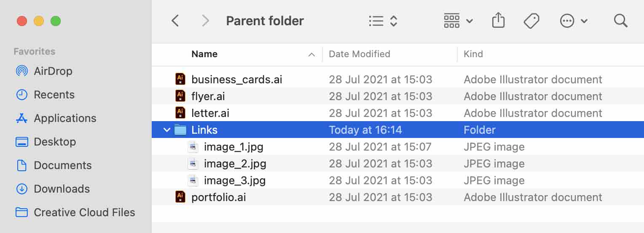The image size is (644, 233).
Task: Open Creative Cloud Files sidebar item
Action: [84, 212]
